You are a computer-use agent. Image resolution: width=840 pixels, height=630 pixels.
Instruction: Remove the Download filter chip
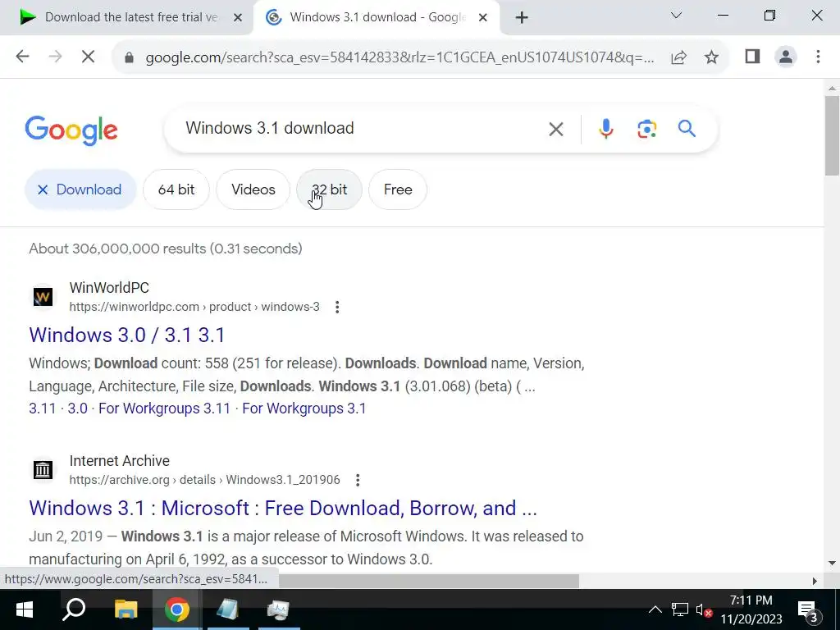tap(80, 189)
